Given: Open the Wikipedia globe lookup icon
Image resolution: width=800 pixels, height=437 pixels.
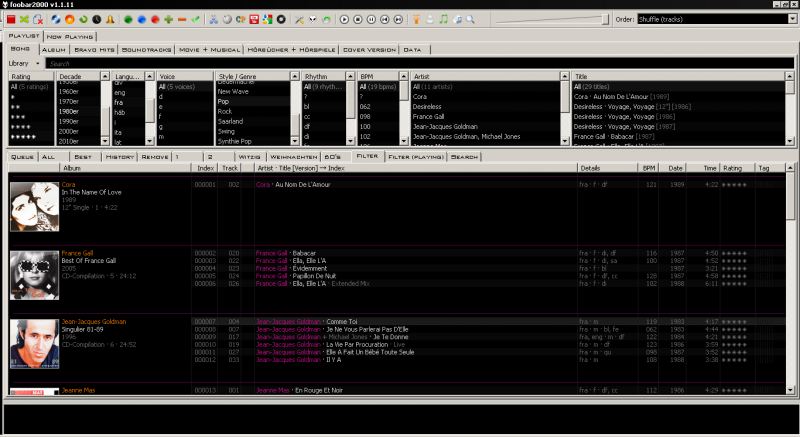Looking at the screenshot, I should pyautogui.click(x=227, y=19).
